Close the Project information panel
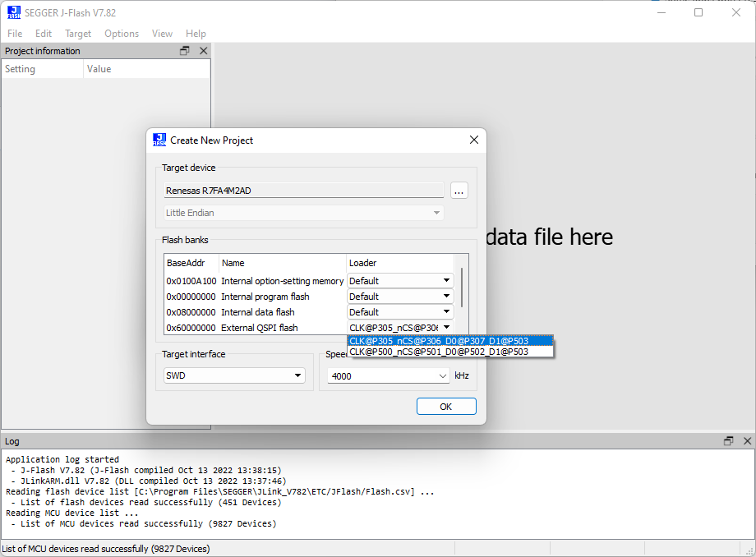The image size is (756, 557). (x=204, y=51)
